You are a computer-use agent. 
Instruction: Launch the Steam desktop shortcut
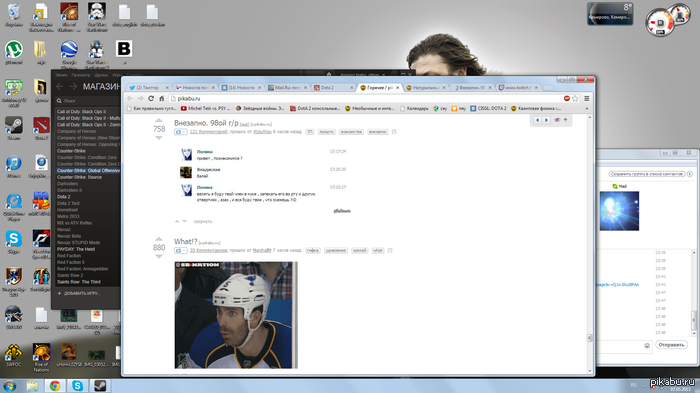[14, 128]
